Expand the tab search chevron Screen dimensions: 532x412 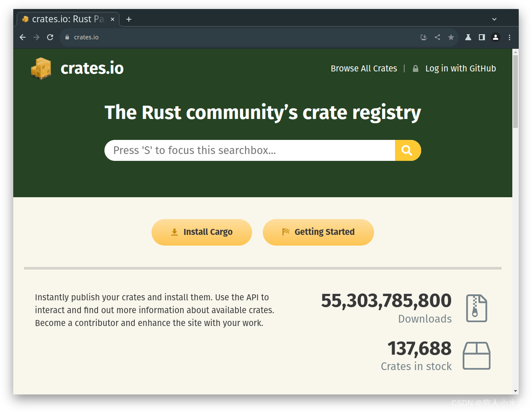[494, 19]
